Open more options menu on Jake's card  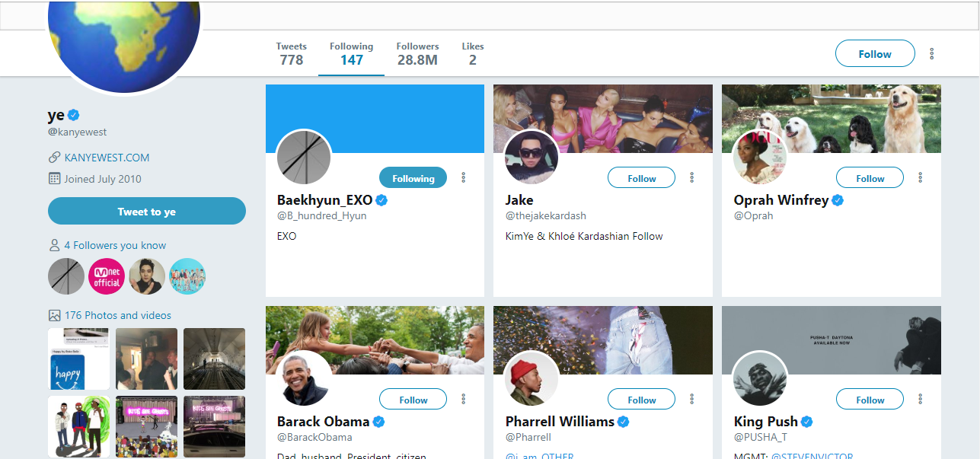coord(692,177)
